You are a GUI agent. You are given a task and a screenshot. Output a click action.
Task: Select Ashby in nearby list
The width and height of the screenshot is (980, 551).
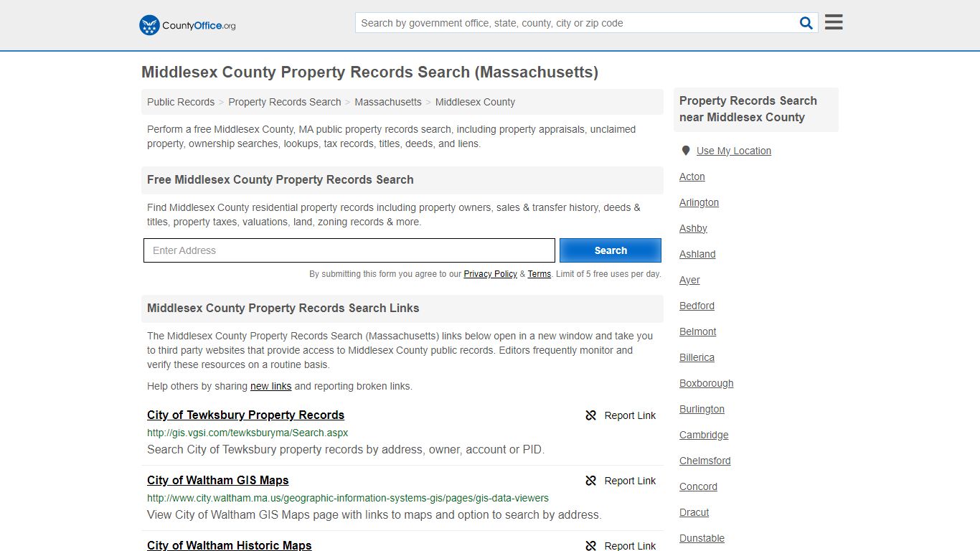coord(693,228)
